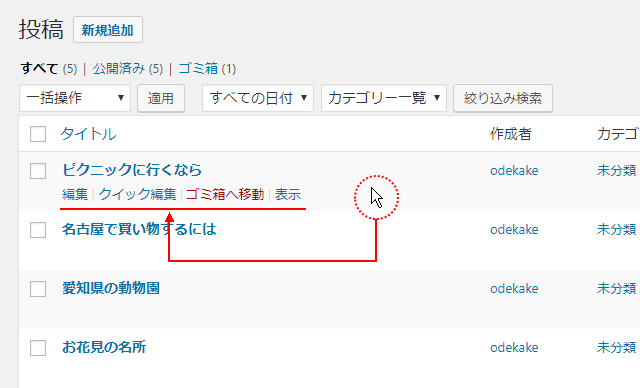Screen dimensions: 640x388
Task: Toggle the select-all checkbox beside タイトル
Action: [x=38, y=134]
